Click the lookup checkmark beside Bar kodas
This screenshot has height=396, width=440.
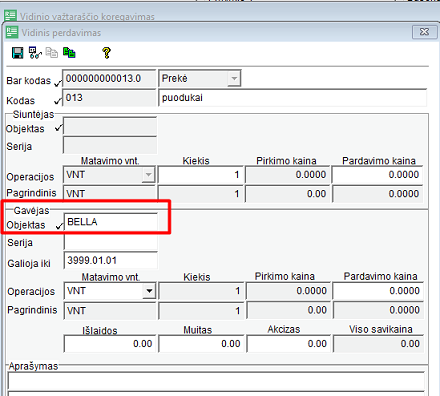click(x=58, y=83)
